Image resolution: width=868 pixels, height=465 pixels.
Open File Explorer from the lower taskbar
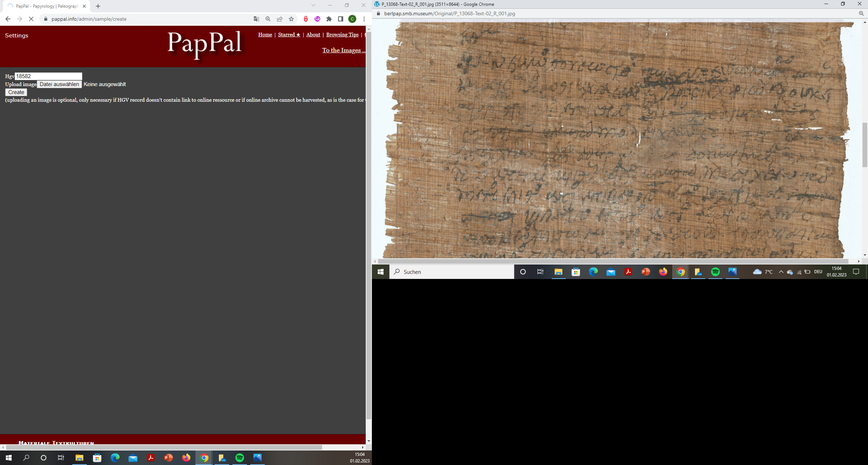pos(80,458)
